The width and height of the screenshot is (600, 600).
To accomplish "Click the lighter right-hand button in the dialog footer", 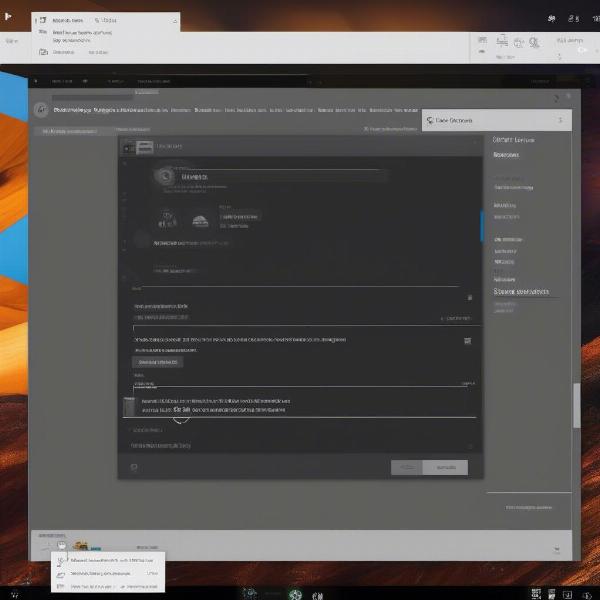I will tap(445, 467).
